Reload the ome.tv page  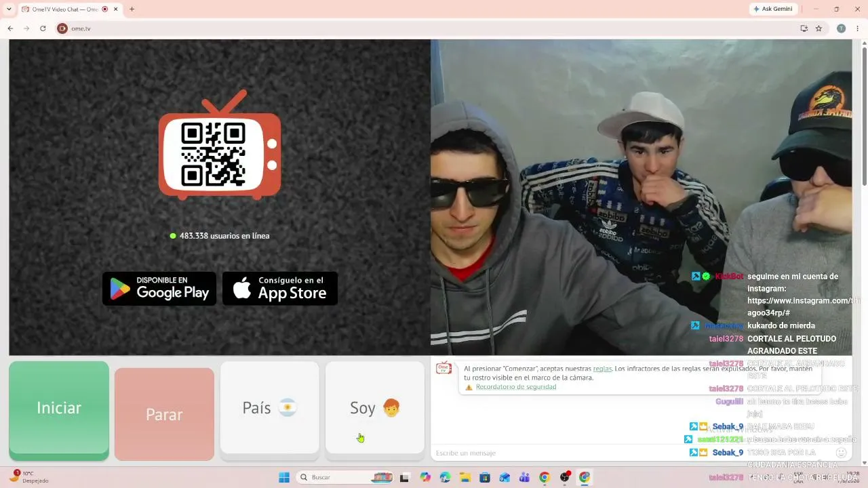43,28
